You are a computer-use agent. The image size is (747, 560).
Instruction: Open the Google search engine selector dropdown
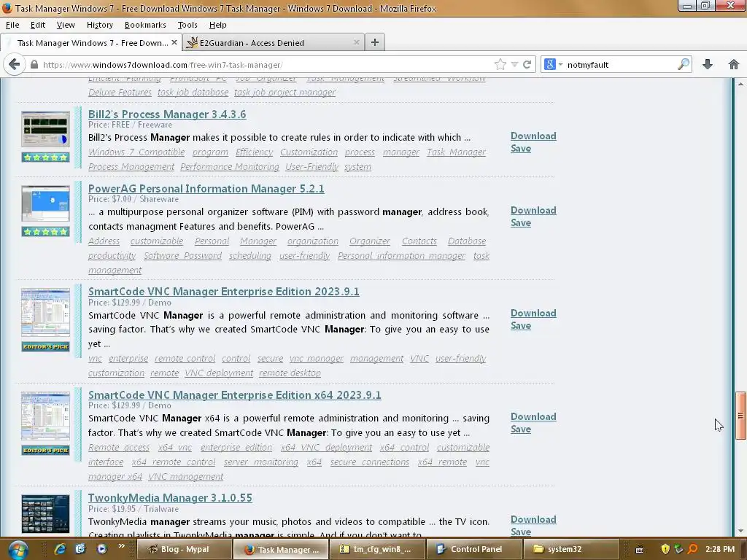tap(553, 64)
